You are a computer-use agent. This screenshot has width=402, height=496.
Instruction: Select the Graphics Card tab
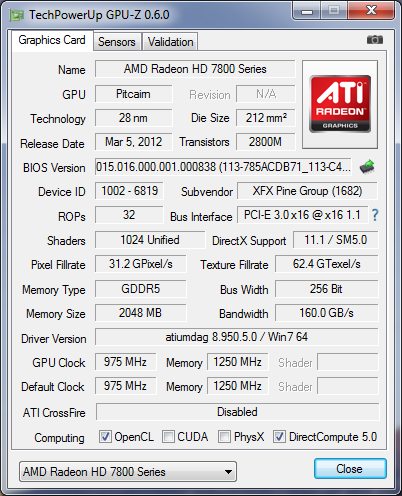pos(52,40)
